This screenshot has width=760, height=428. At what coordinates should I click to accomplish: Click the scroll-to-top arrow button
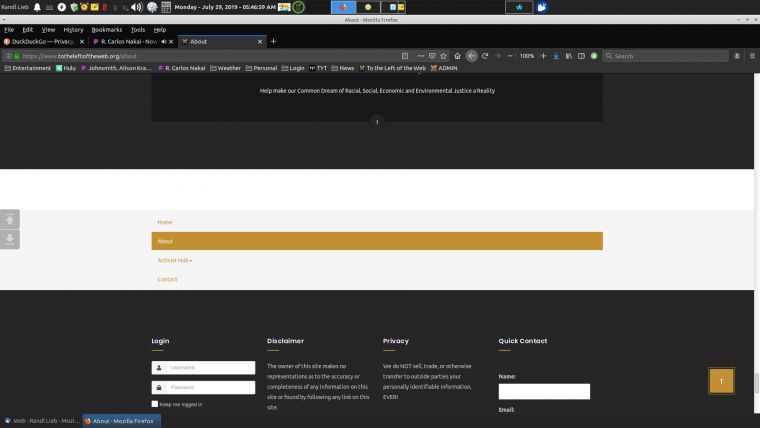tap(721, 380)
